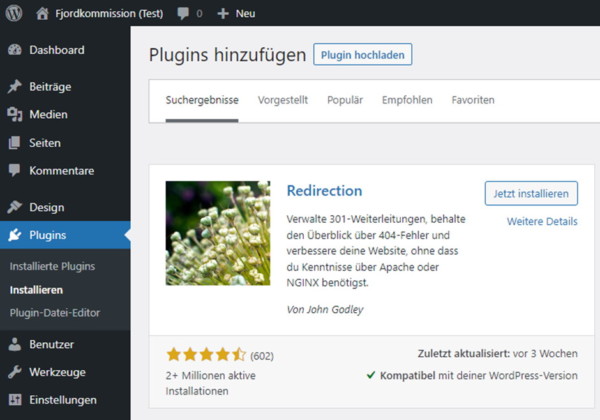Select Plugins in the sidebar

point(65,235)
